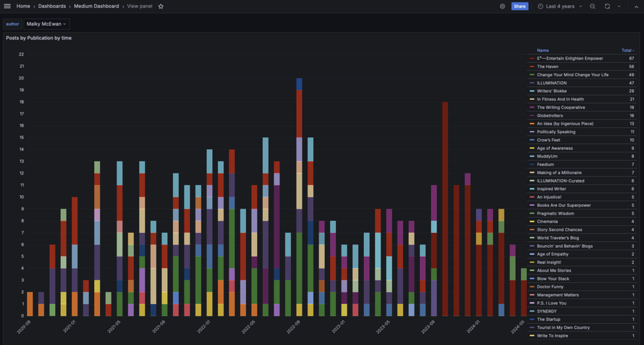Select Inspired Writer legend entry
The height and width of the screenshot is (345, 644).
tap(551, 189)
